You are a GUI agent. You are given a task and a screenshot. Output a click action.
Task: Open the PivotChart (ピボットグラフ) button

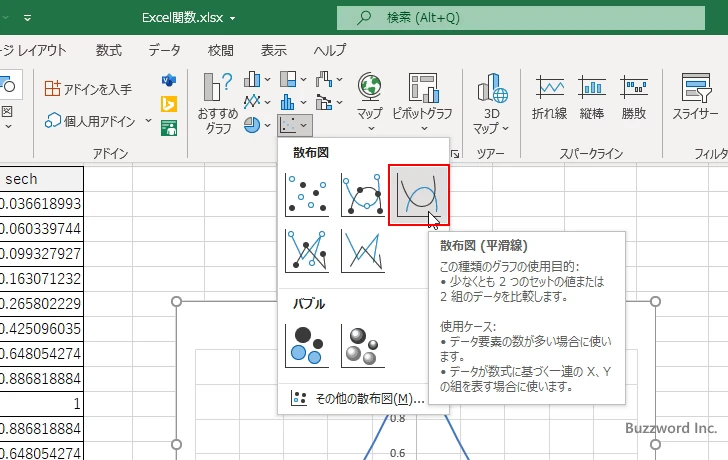[x=422, y=102]
